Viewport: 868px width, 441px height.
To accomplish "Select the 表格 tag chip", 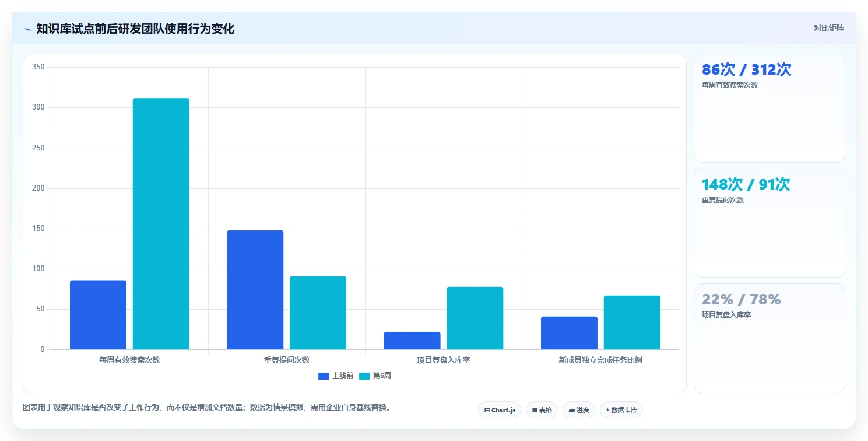I will coord(542,410).
